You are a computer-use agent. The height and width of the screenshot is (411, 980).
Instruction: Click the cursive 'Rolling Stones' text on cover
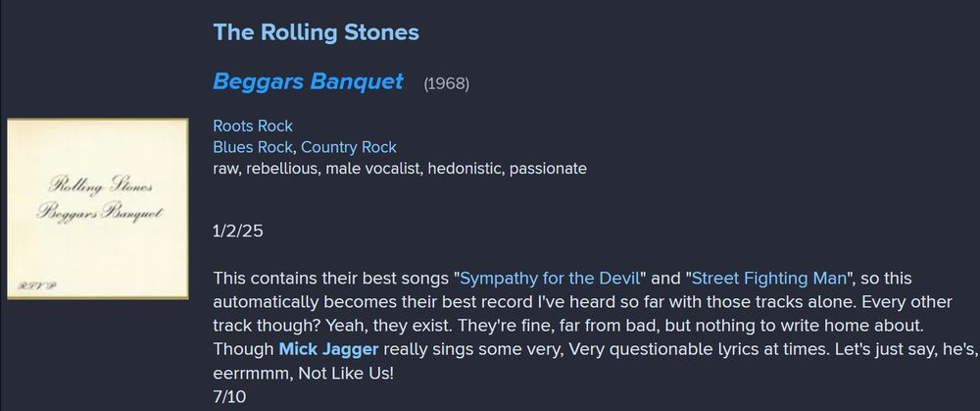pos(100,185)
